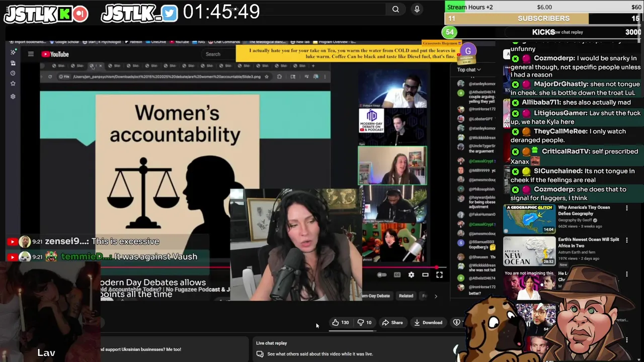The width and height of the screenshot is (644, 362).
Task: Click @LobsterGPT in Top chat
Action: coord(481,120)
